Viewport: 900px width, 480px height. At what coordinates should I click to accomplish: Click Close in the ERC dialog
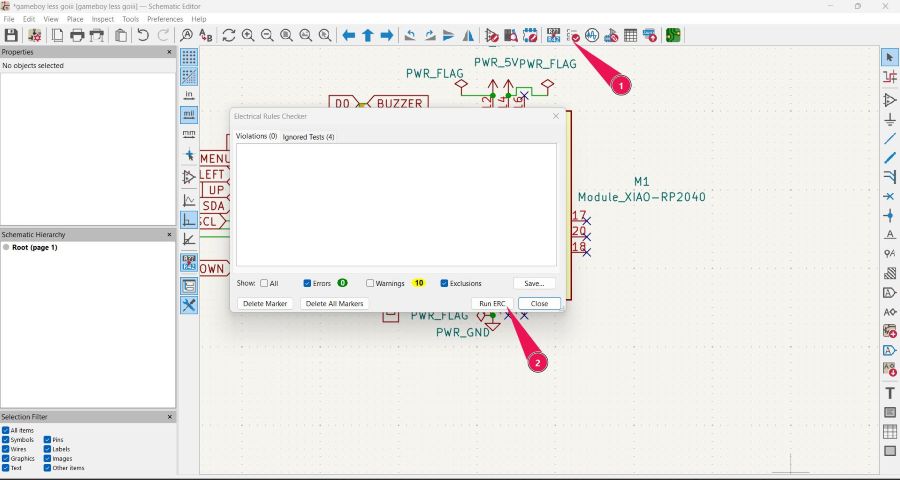tap(539, 303)
